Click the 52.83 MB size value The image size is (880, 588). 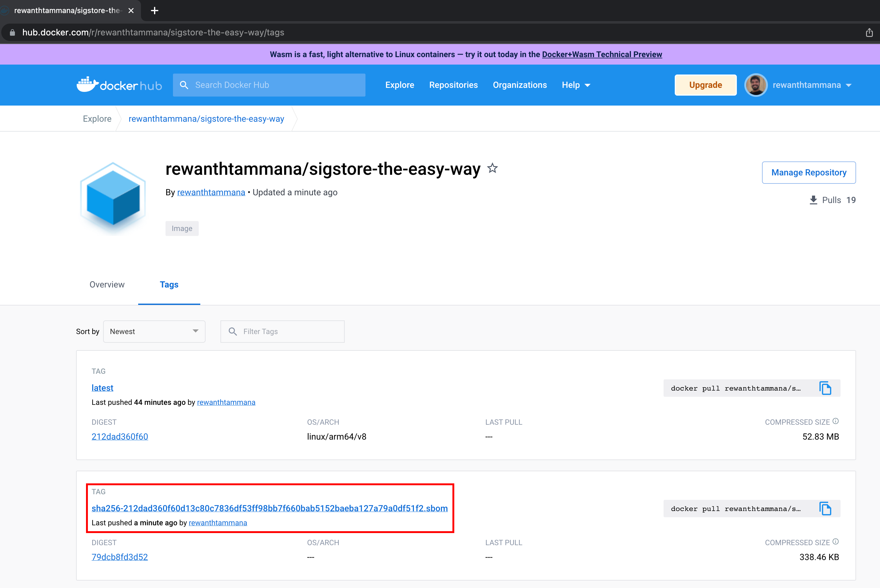point(820,436)
